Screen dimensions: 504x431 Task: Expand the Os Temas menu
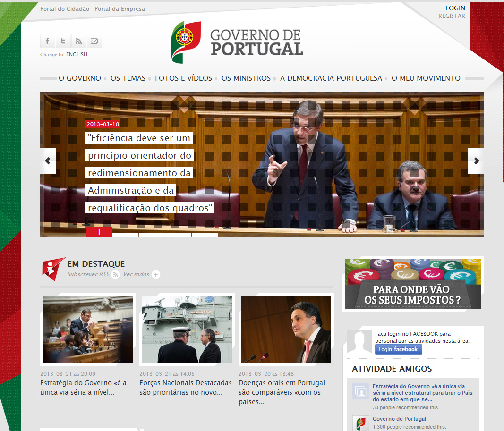(x=128, y=78)
